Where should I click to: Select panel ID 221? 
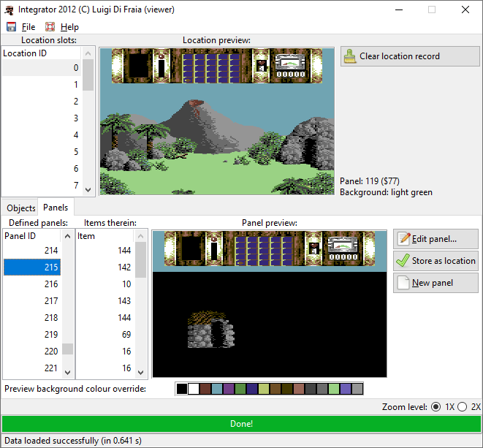point(32,368)
